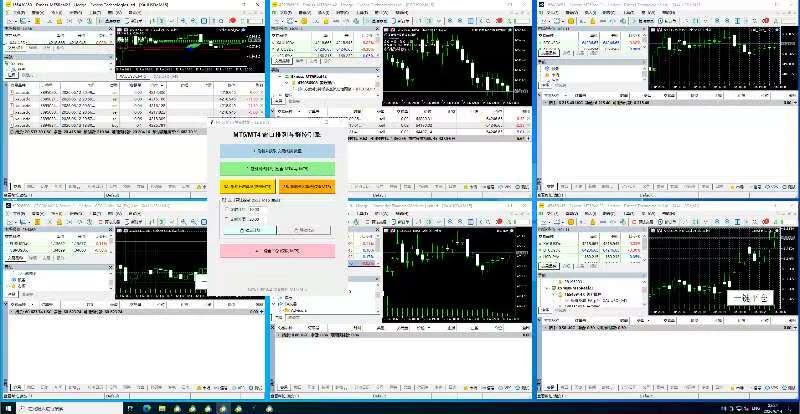Select the first chart tab below the top-left chart
The image size is (800, 414).
[132, 77]
